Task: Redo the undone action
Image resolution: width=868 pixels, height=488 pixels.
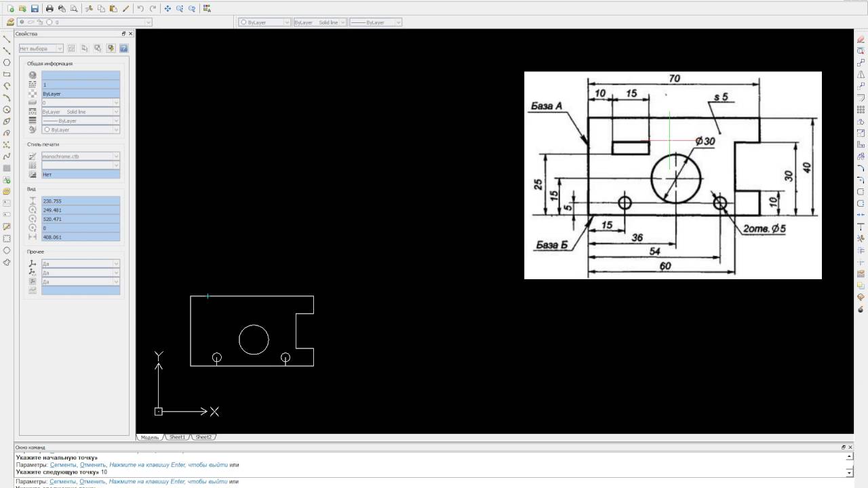Action: 153,9
